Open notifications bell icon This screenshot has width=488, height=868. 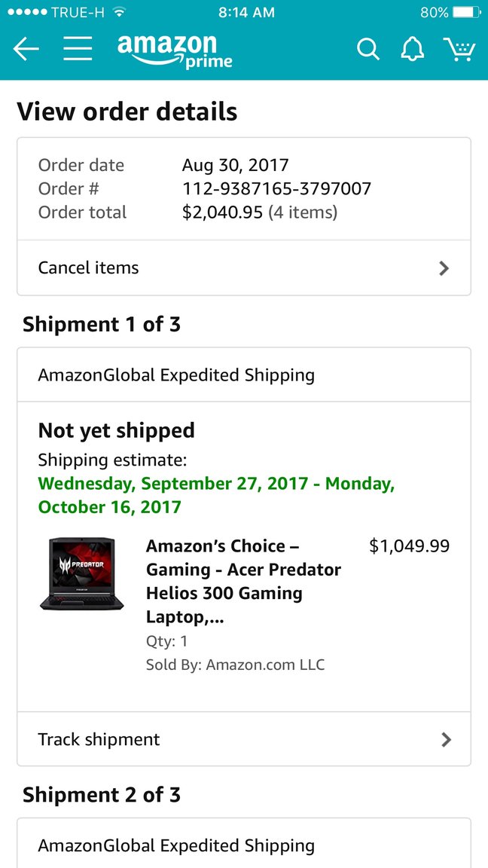click(412, 50)
